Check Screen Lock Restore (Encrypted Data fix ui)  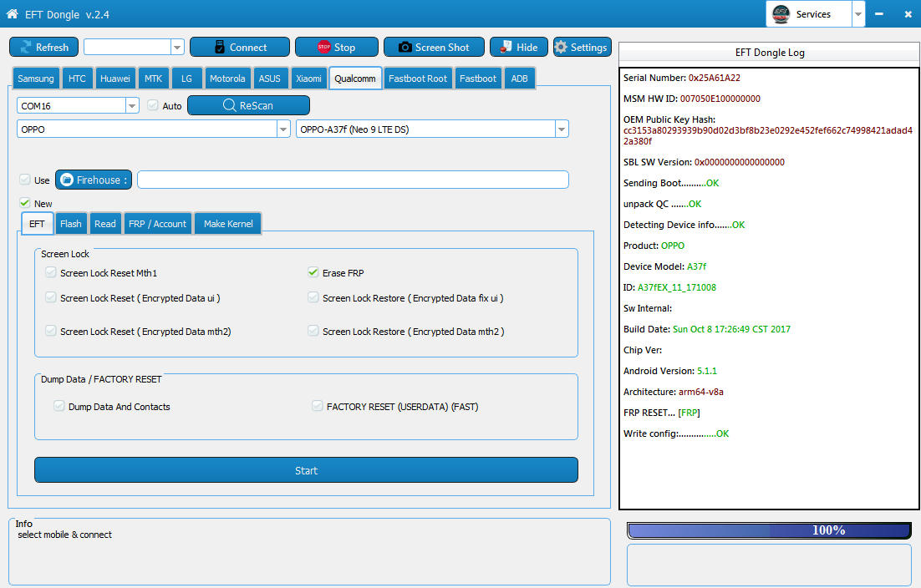[313, 297]
